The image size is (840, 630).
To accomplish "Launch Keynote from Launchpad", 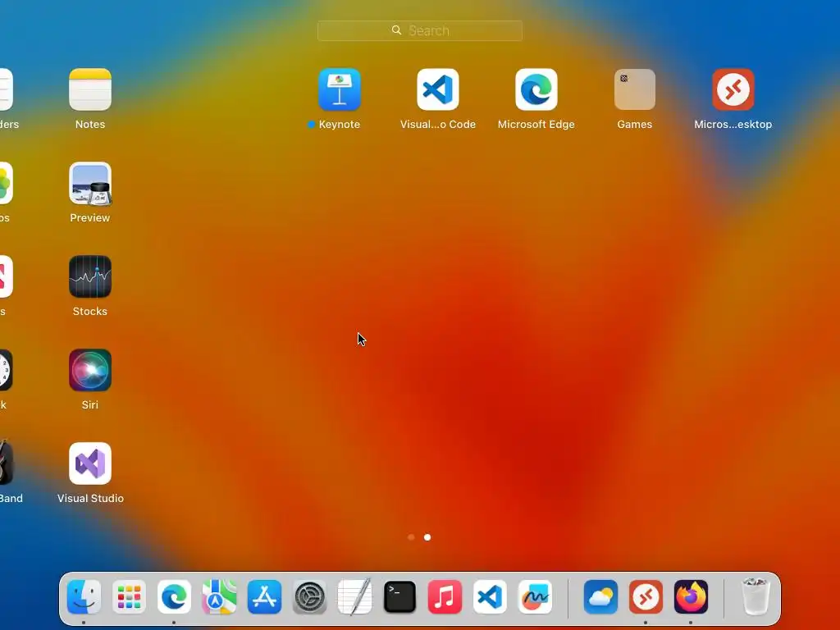I will coord(339,89).
